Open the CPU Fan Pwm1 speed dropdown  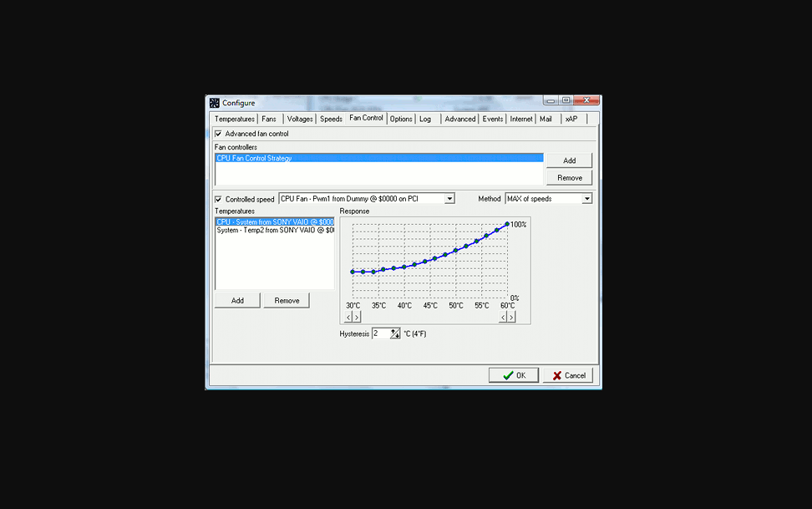450,198
